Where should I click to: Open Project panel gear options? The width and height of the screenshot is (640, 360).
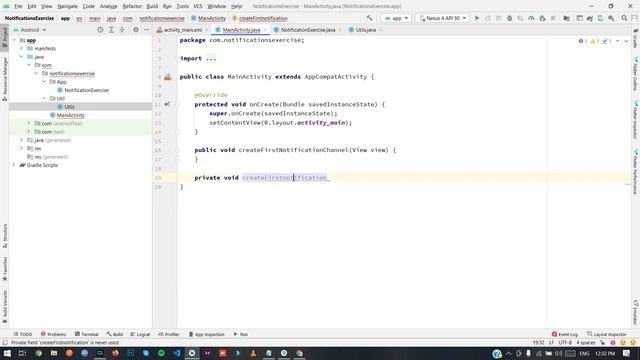[x=136, y=30]
